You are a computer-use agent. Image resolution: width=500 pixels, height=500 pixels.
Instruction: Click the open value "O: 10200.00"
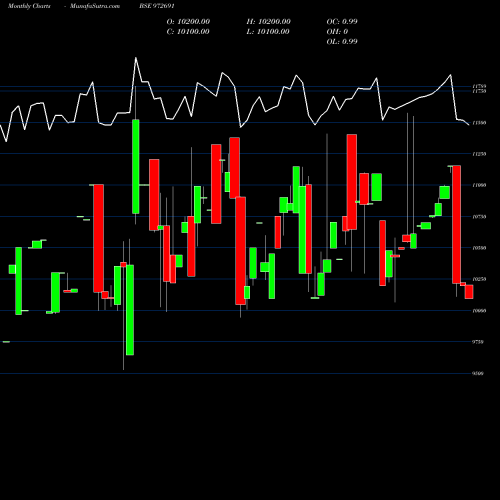pos(188,21)
